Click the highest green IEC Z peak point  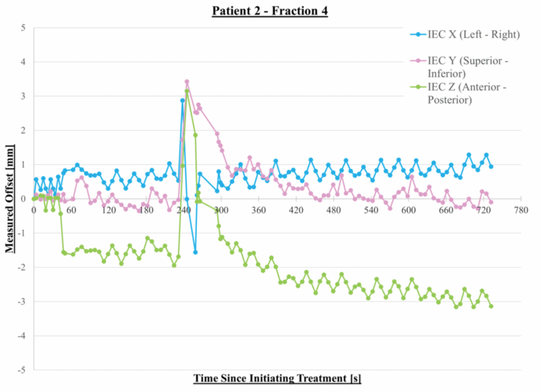(x=187, y=91)
